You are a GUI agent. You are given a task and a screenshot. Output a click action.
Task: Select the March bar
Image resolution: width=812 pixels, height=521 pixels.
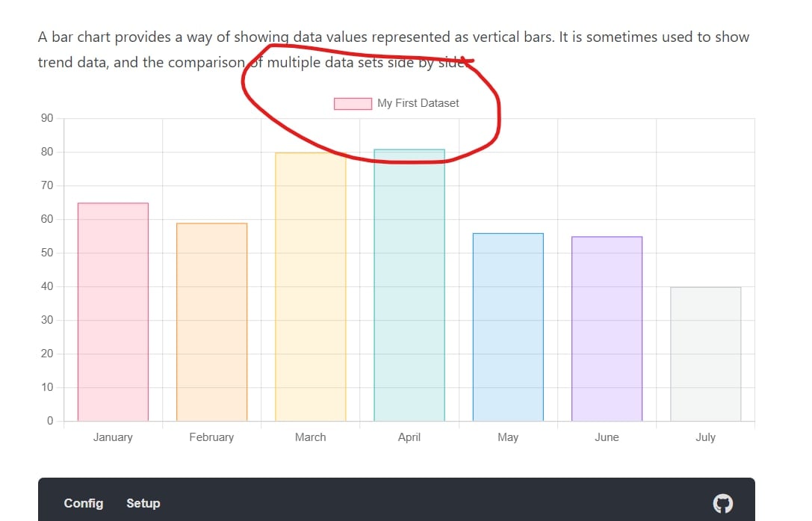point(311,287)
